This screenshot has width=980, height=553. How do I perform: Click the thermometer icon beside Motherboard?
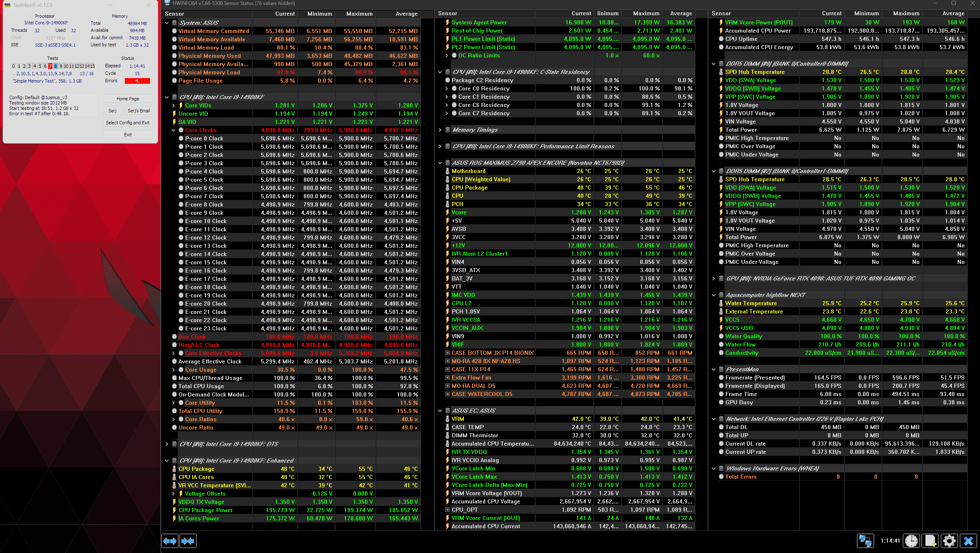tap(447, 171)
